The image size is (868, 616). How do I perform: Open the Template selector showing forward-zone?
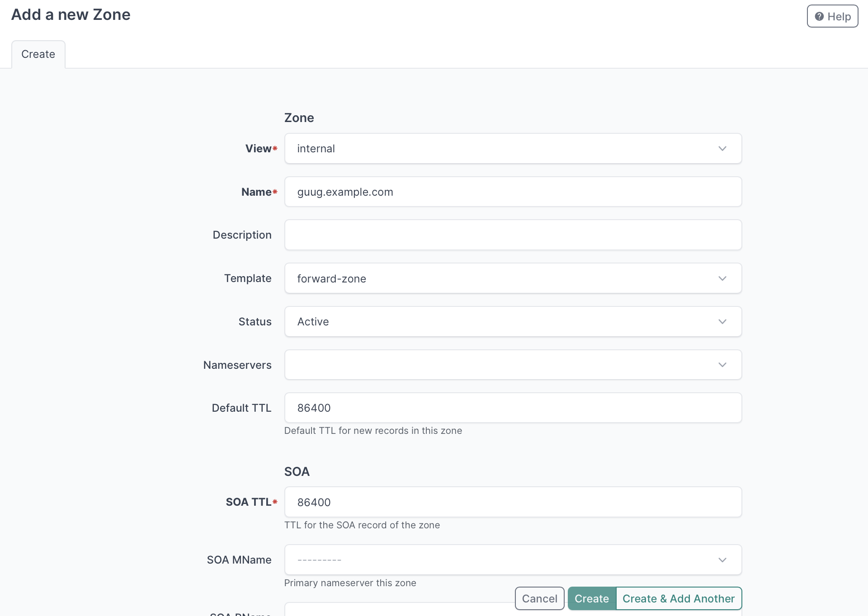click(x=497, y=278)
